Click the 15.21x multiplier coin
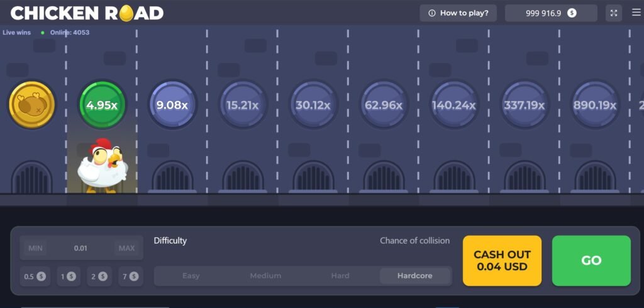Image resolution: width=644 pixels, height=308 pixels. coord(243,105)
